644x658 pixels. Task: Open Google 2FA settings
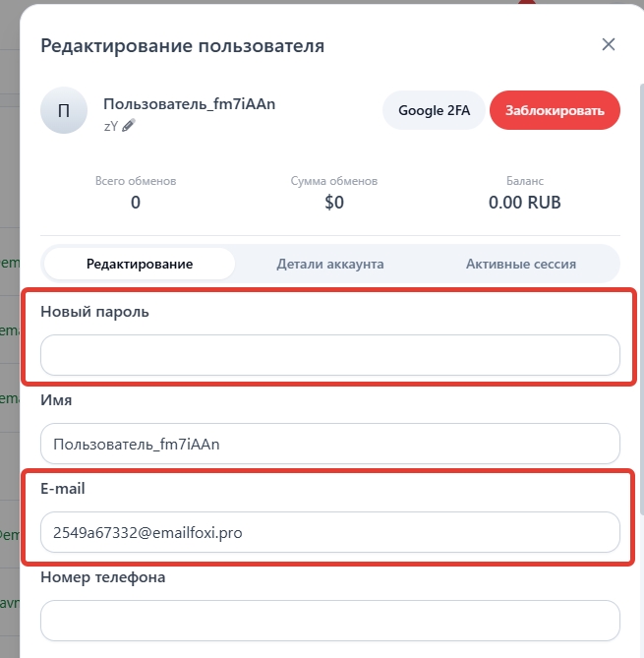tap(434, 110)
